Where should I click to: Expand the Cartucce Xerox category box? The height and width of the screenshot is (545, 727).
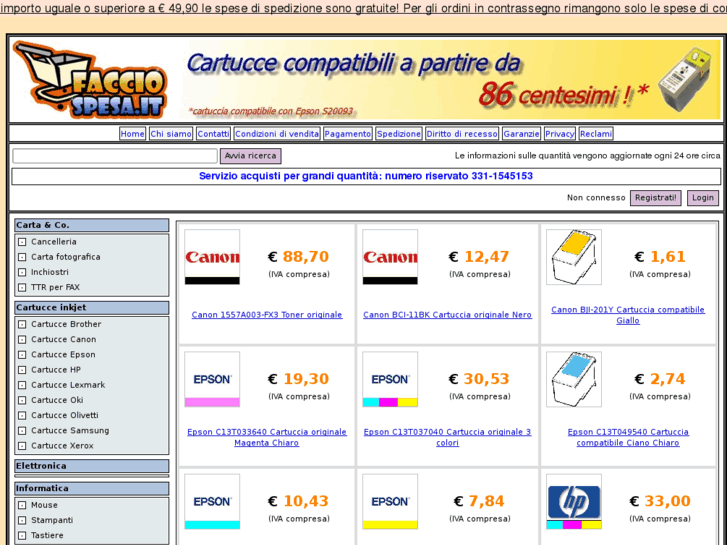[22, 446]
